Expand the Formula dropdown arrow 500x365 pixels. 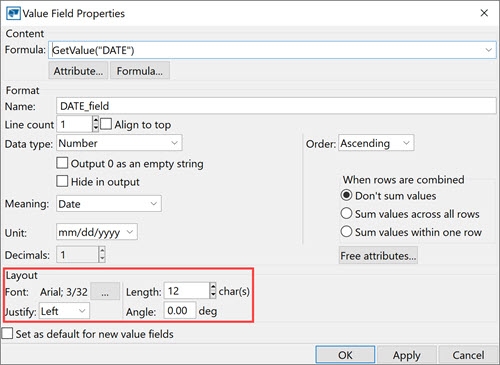(488, 50)
